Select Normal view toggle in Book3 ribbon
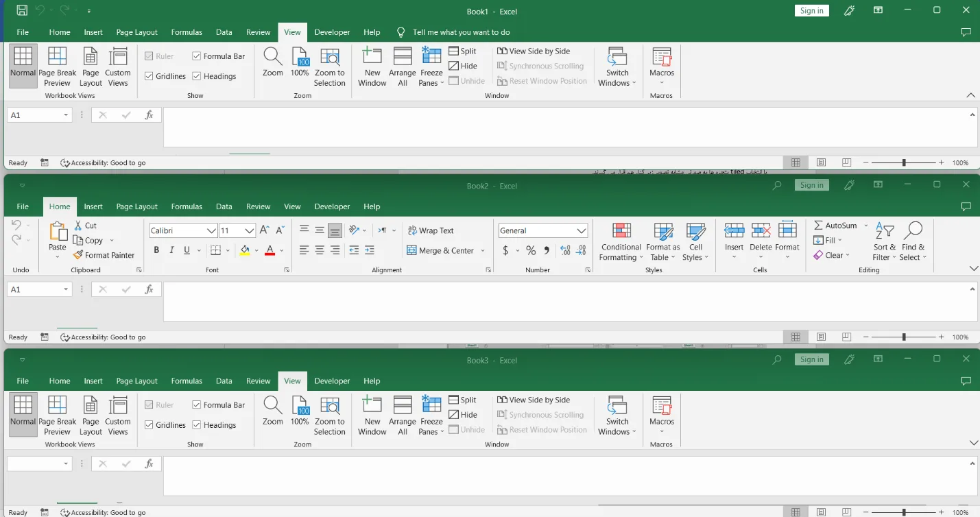Viewport: 980px width, 517px height. (x=23, y=416)
